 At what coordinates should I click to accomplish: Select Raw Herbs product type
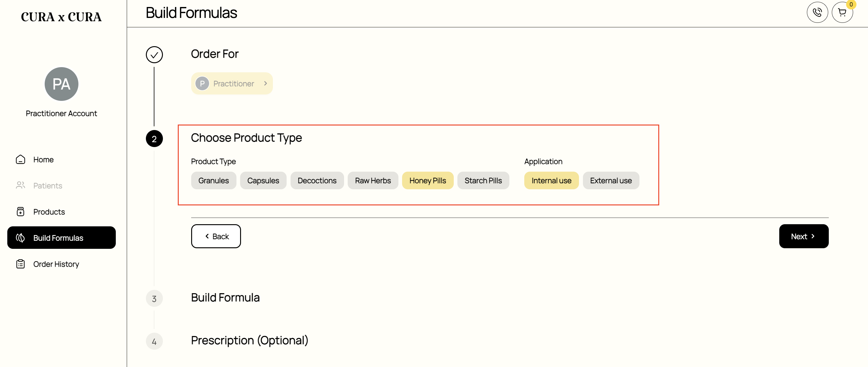click(373, 180)
